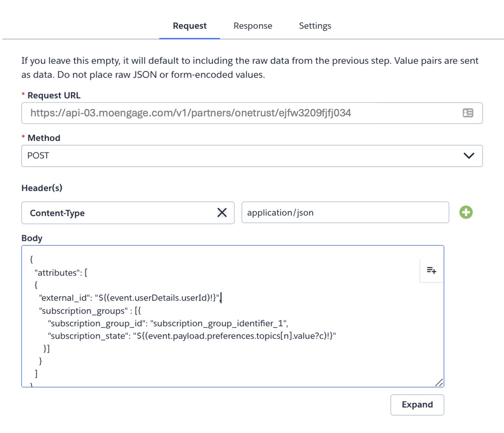The image size is (504, 433).
Task: Add a new header with green plus
Action: click(466, 212)
